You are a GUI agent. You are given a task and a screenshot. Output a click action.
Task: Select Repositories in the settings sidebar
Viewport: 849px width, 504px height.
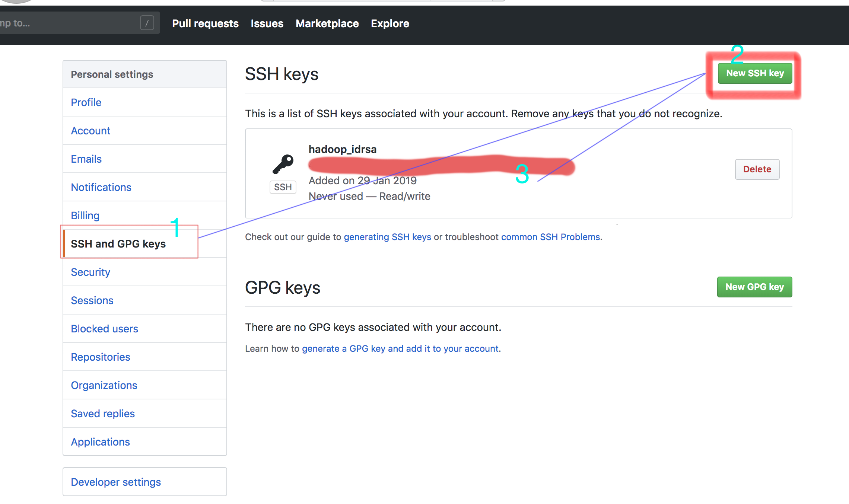pos(145,357)
